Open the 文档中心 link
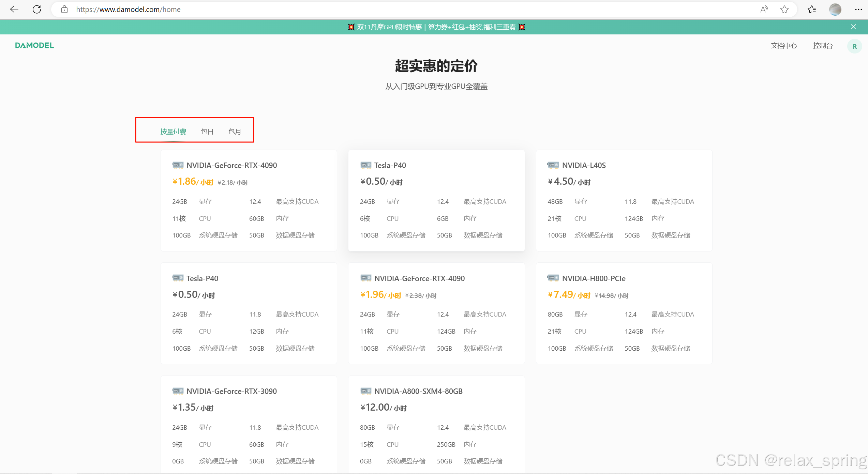 [784, 46]
